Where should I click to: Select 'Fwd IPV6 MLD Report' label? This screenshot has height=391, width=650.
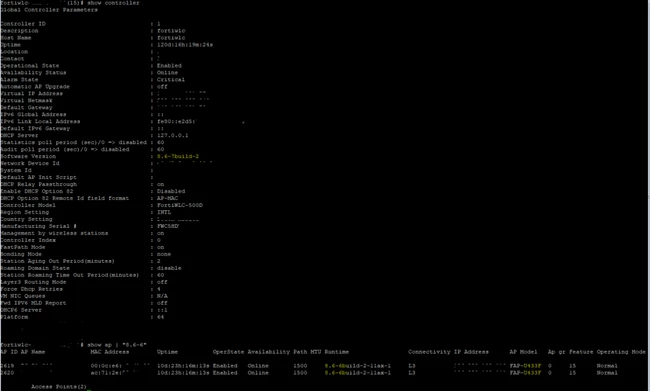(33, 303)
